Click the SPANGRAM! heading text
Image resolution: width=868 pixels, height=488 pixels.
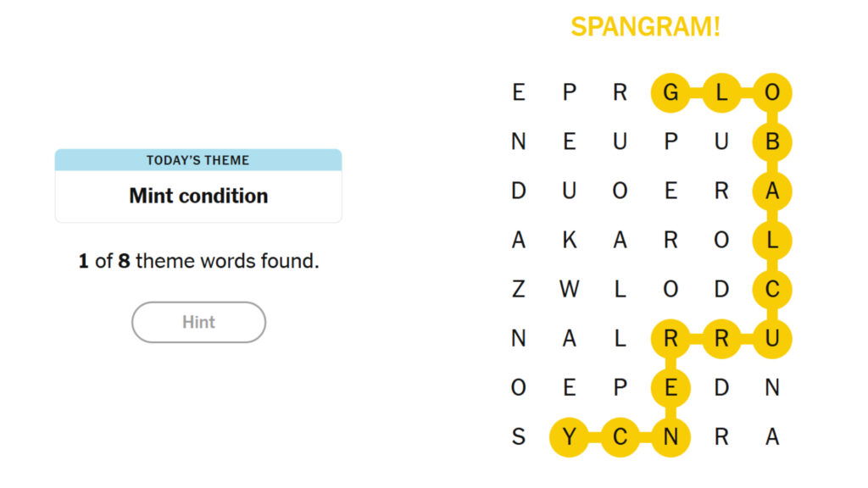click(x=646, y=26)
